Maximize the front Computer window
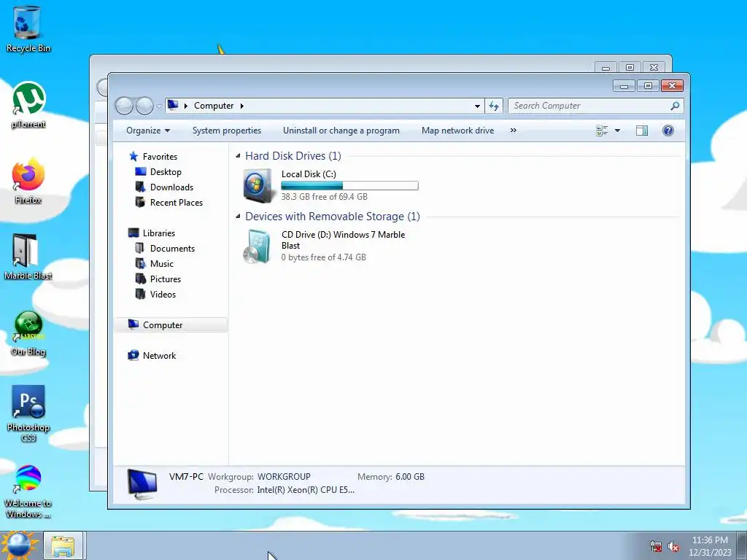The width and height of the screenshot is (747, 560). tap(648, 86)
